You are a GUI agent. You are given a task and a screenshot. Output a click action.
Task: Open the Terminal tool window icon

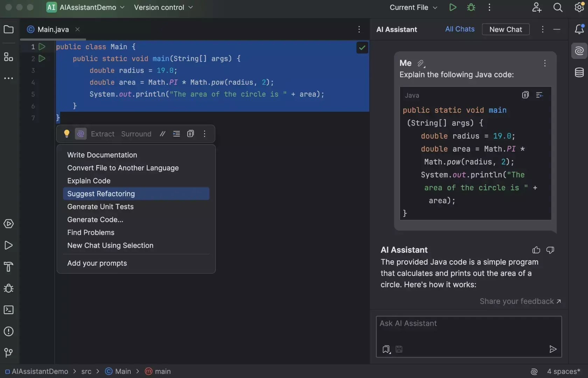[8, 310]
